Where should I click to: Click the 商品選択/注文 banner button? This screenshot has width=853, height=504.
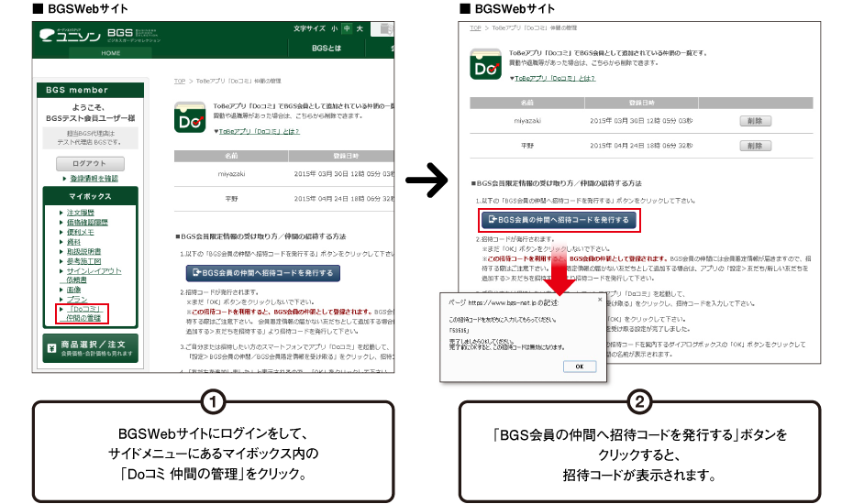[90, 348]
